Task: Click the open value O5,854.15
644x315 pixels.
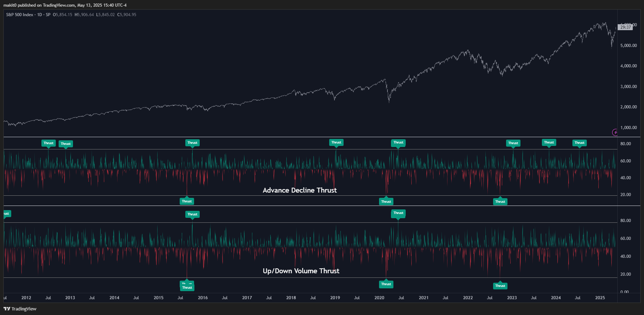Action: (62, 15)
